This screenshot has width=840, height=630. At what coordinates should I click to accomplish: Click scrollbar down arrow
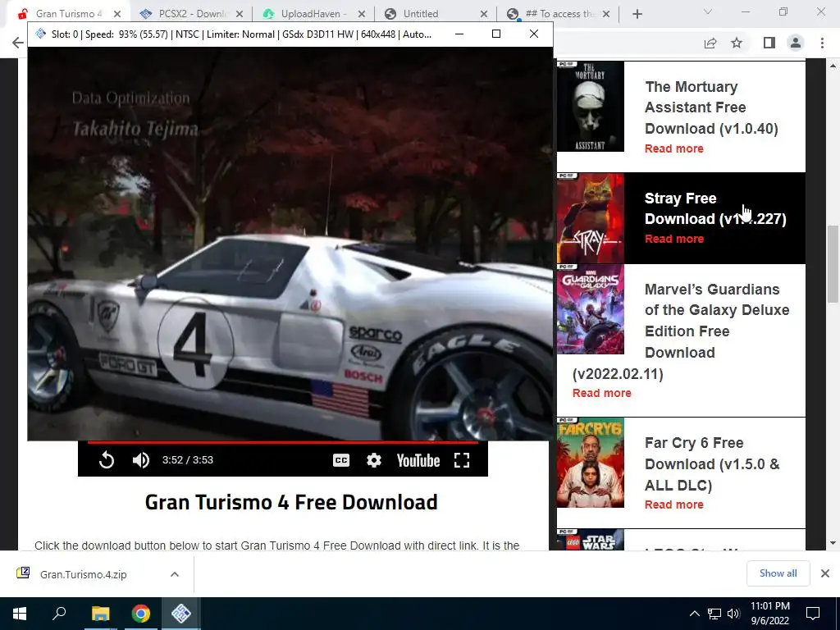coord(833,543)
